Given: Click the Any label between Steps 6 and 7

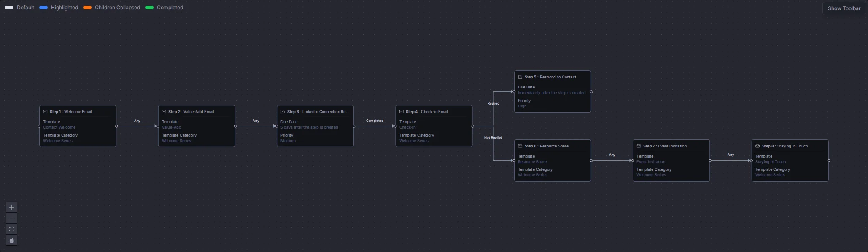Looking at the screenshot, I should click(612, 155).
